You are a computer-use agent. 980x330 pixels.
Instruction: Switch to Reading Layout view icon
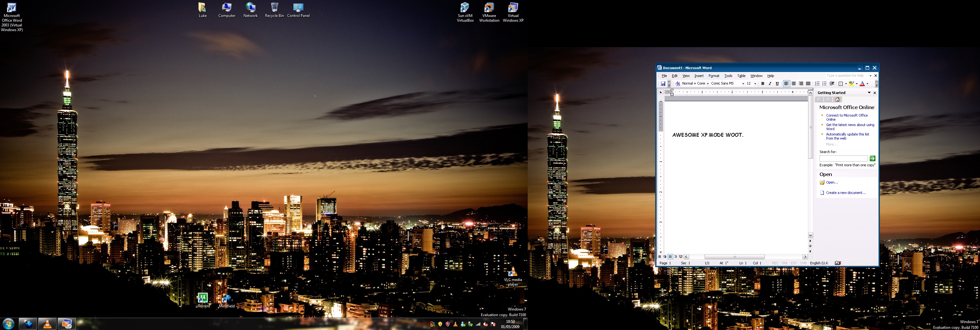681,257
